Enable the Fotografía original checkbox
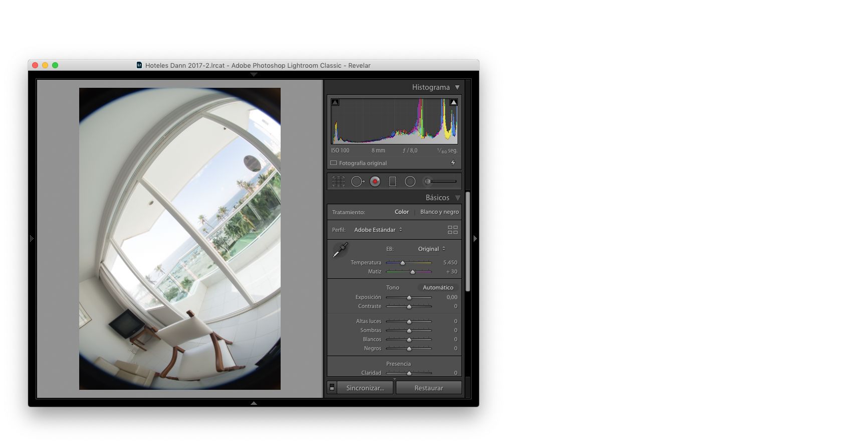Viewport: 868px width, 444px height. [x=334, y=163]
